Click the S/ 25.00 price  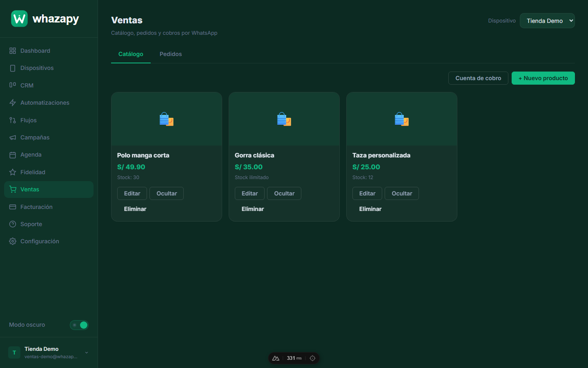click(x=366, y=167)
